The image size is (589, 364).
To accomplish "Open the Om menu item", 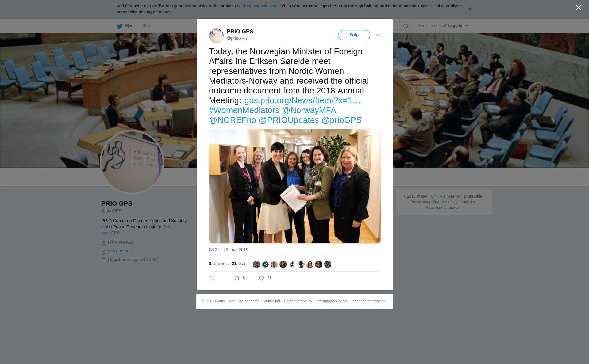I will click(146, 26).
